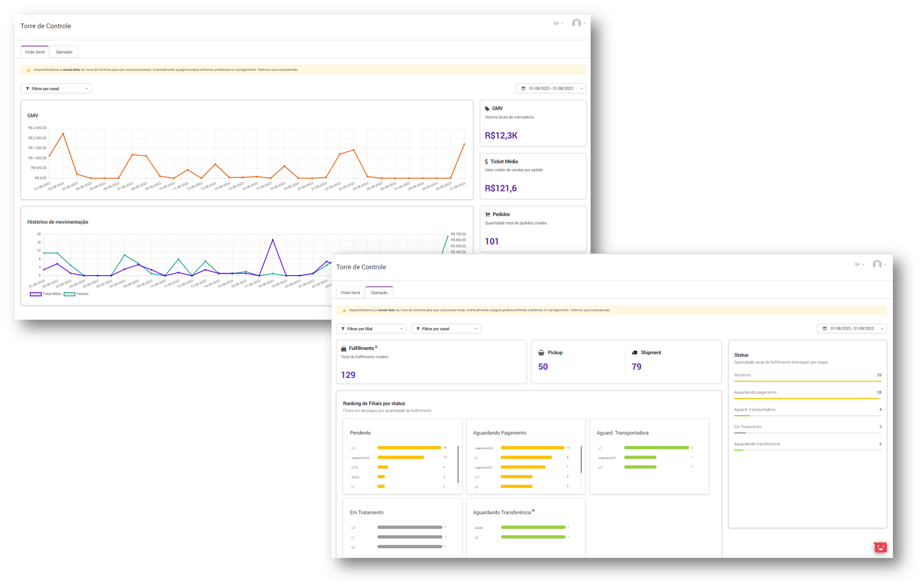
Task: Click the Pedidos cart icon
Action: 487,215
